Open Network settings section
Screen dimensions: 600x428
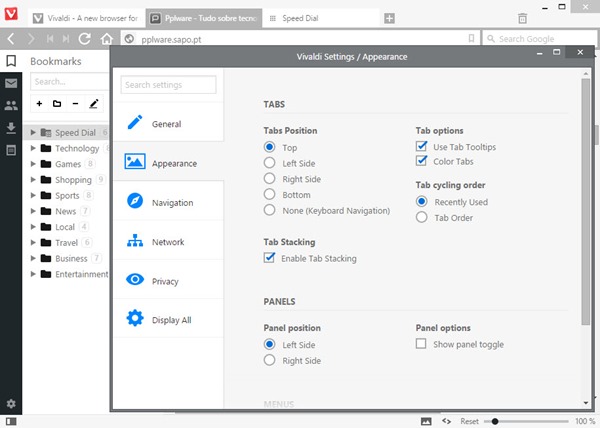tap(168, 240)
